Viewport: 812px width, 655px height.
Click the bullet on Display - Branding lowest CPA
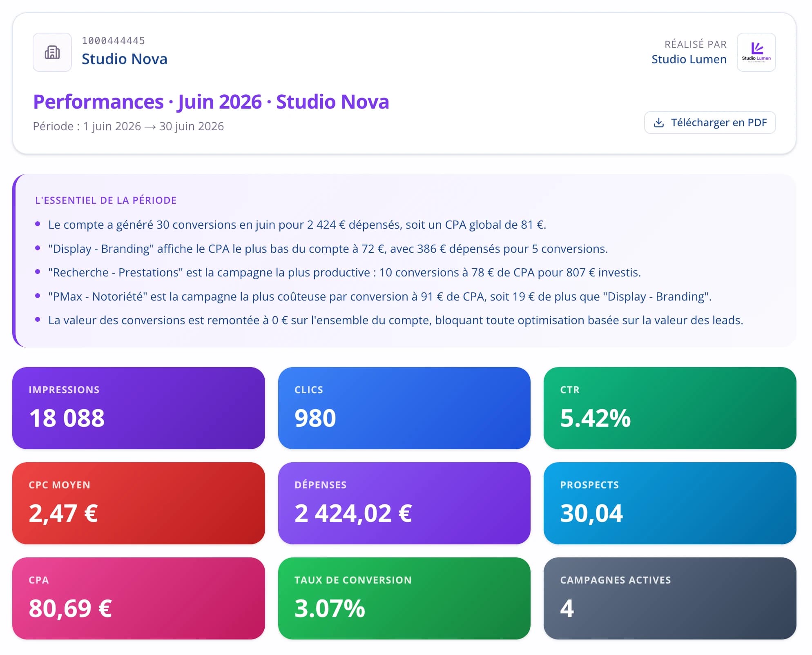pyautogui.click(x=328, y=249)
